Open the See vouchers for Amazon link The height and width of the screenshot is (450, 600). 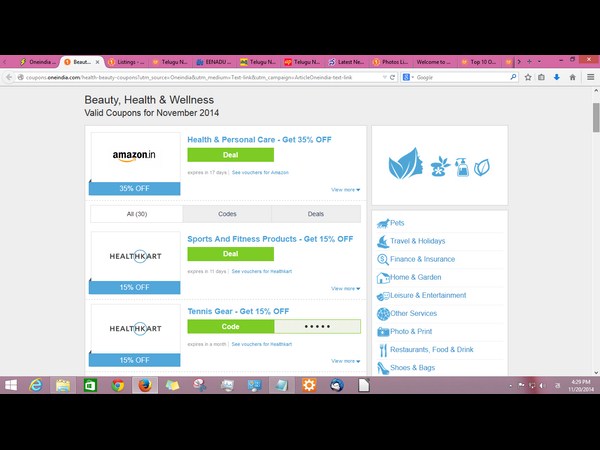(x=260, y=173)
